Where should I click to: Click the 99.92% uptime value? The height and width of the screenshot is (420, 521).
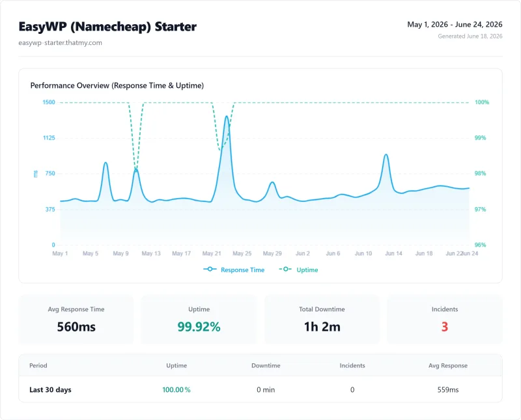(x=199, y=327)
